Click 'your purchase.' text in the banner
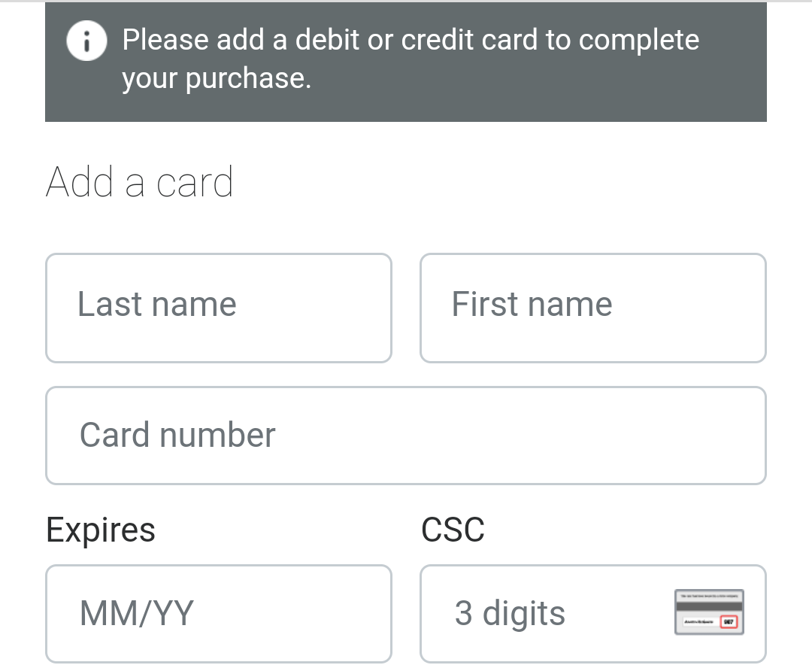The width and height of the screenshot is (812, 665). (217, 78)
